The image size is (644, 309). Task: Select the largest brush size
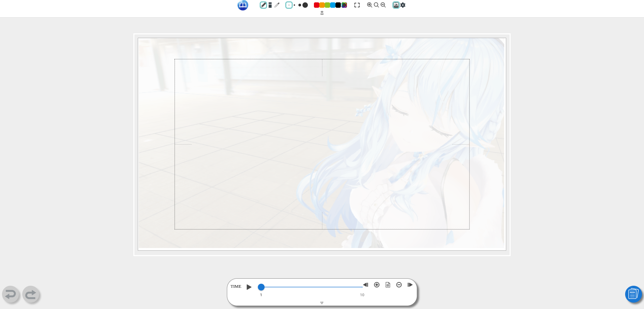[x=305, y=5]
